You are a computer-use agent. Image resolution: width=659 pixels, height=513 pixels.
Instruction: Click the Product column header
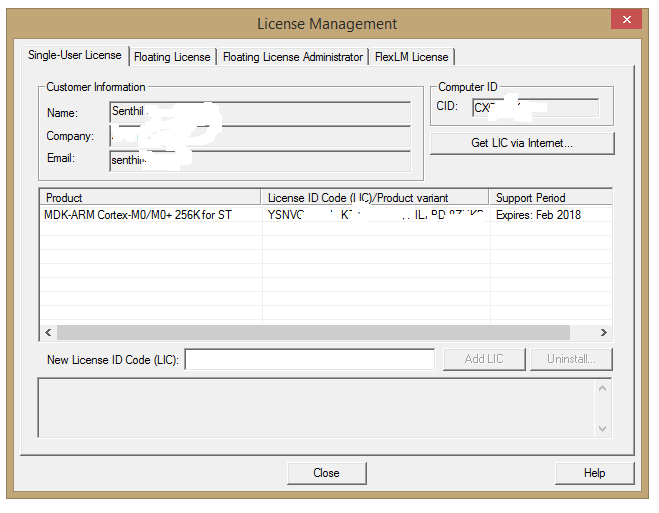150,197
